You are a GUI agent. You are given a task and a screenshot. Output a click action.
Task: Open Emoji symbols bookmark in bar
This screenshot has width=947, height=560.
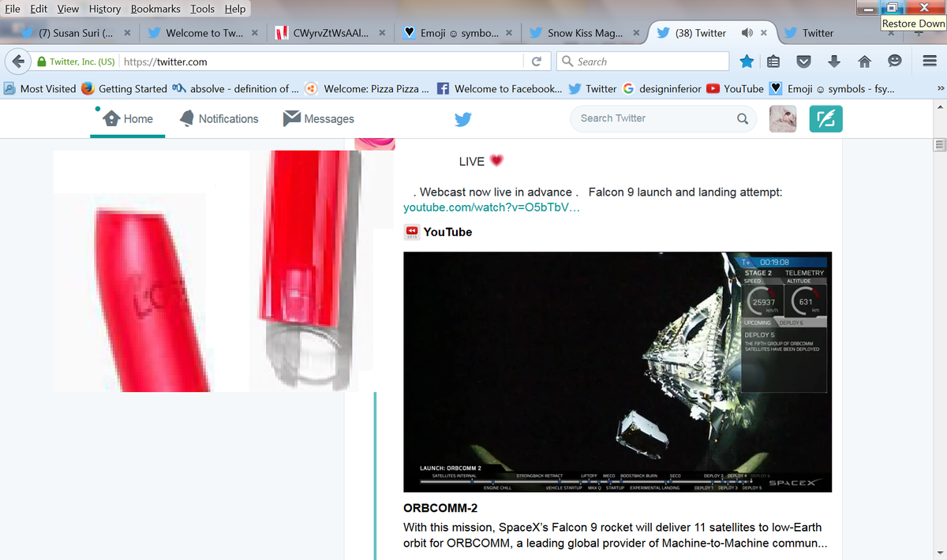click(833, 88)
